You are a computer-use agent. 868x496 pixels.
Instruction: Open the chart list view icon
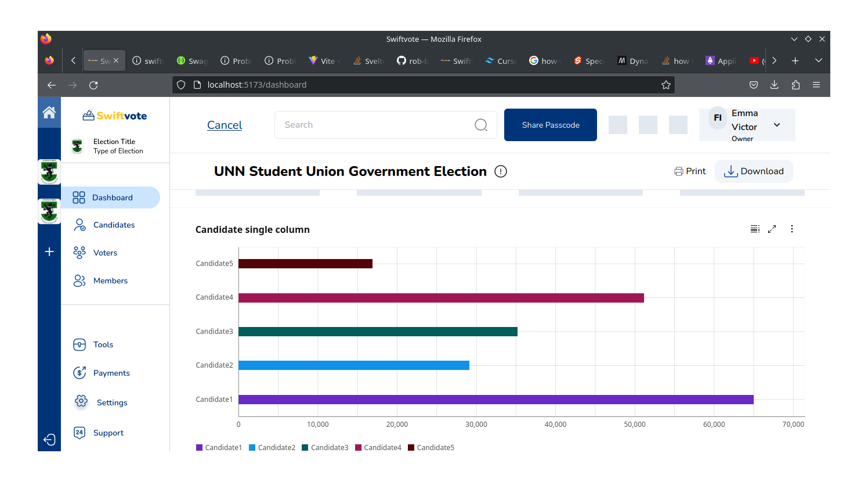(x=755, y=229)
